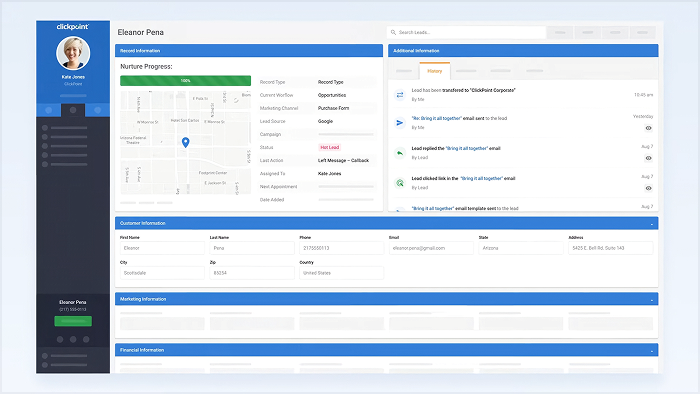Open the 'Re: Bring it all together' email link
The image size is (700, 394).
(x=436, y=118)
